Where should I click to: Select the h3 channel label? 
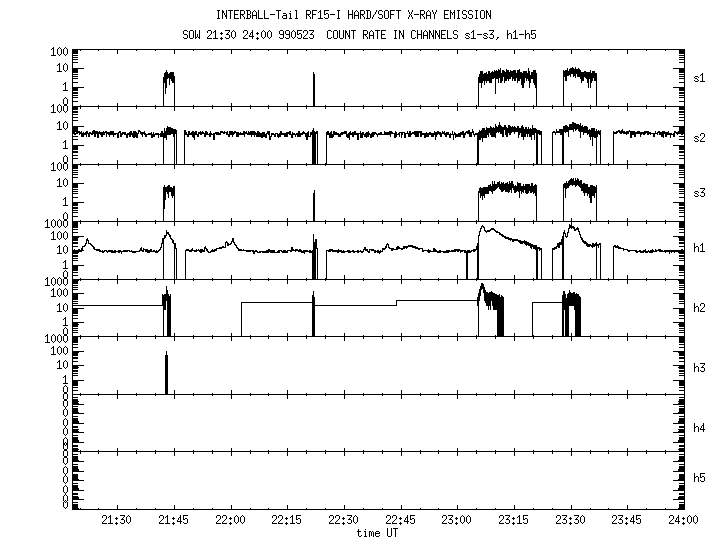coord(700,366)
